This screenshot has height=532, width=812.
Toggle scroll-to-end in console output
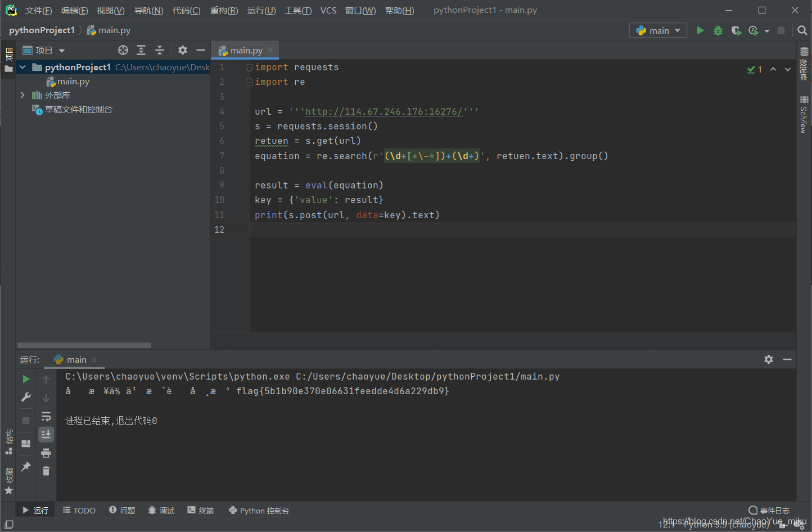(x=46, y=434)
